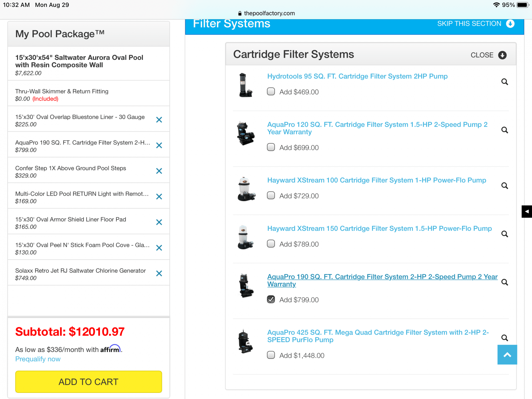The width and height of the screenshot is (532, 399).
Task: Open AquaPro 190 SQ. FT. Cartridge Filter link
Action: 382,280
